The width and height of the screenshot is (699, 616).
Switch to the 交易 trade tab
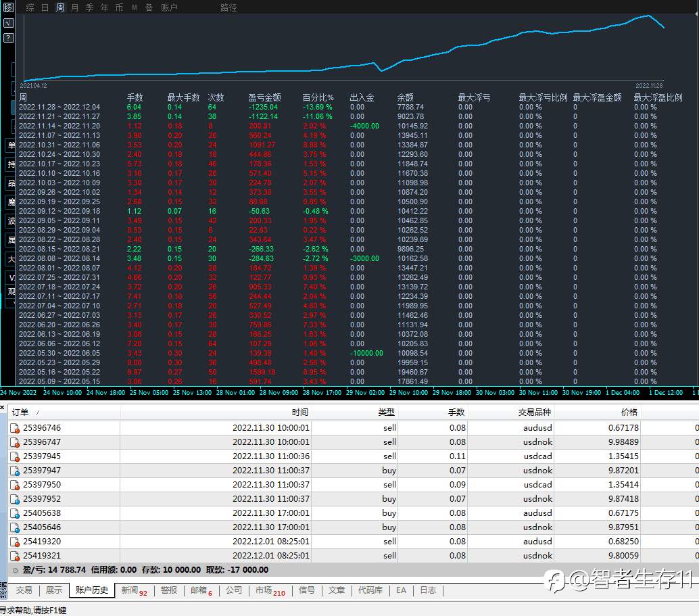coord(24,590)
